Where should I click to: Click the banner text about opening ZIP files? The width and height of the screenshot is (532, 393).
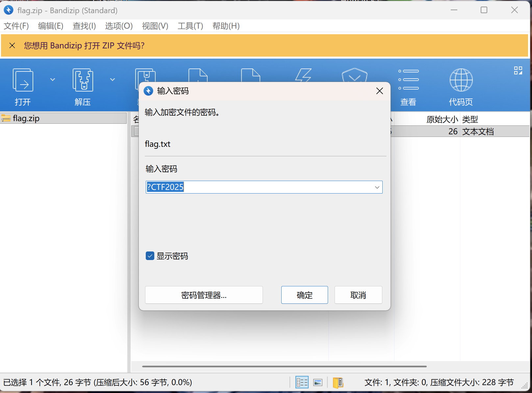84,45
